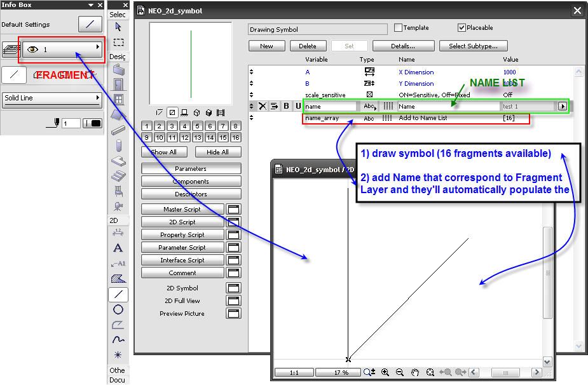
Task: Open the Solid Line type dropdown
Action: [x=52, y=98]
